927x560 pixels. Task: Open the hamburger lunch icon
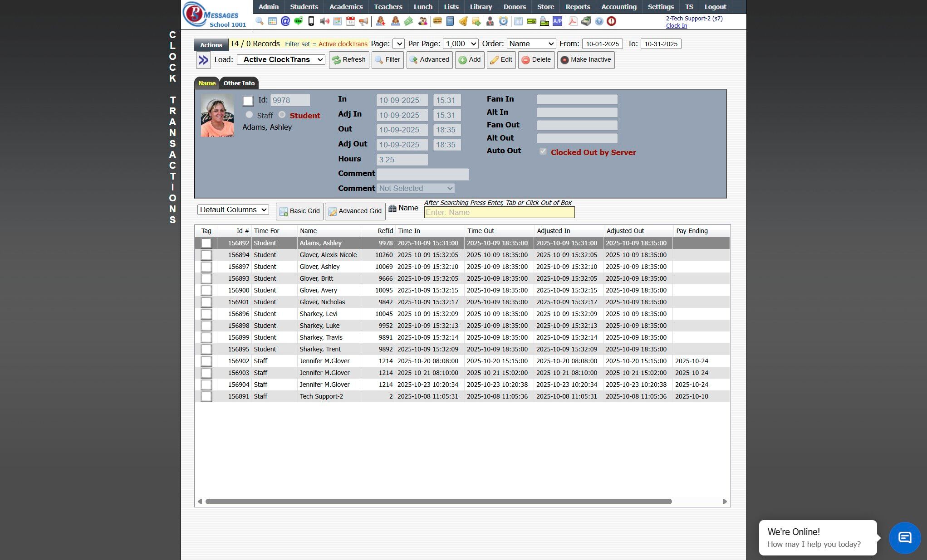[437, 21]
